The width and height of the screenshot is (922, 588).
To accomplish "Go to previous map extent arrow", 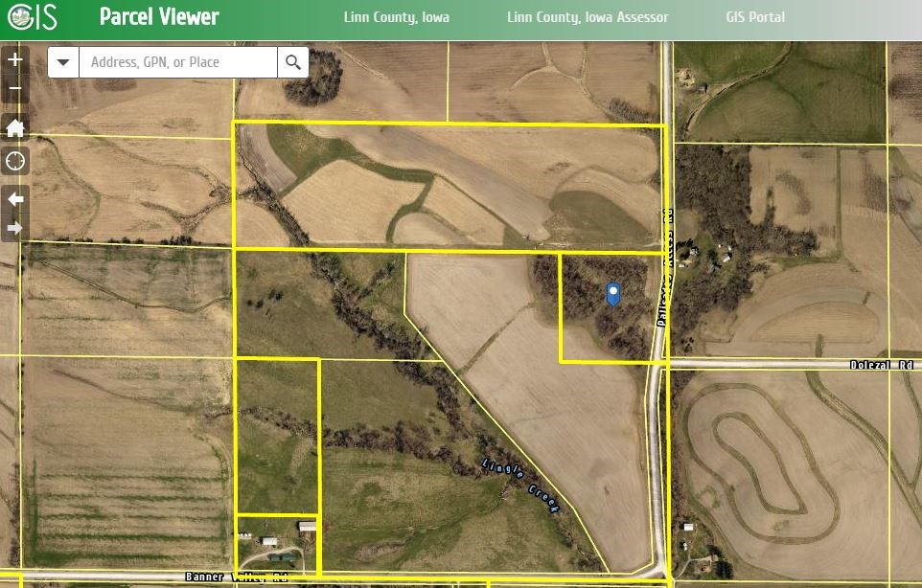I will pos(14,199).
